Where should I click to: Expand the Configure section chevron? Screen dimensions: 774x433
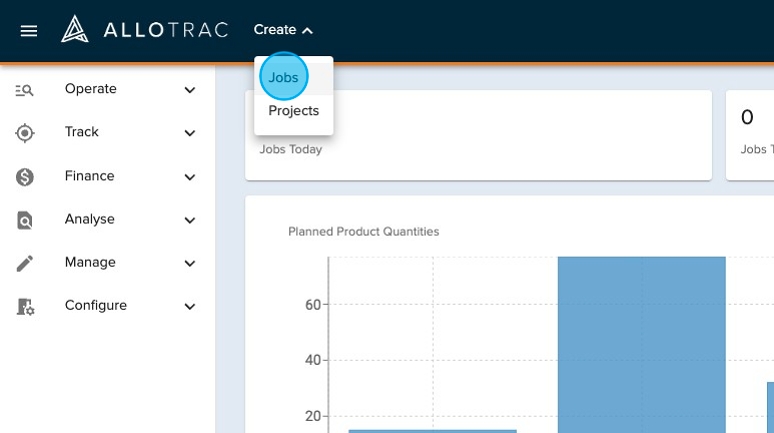pos(190,307)
